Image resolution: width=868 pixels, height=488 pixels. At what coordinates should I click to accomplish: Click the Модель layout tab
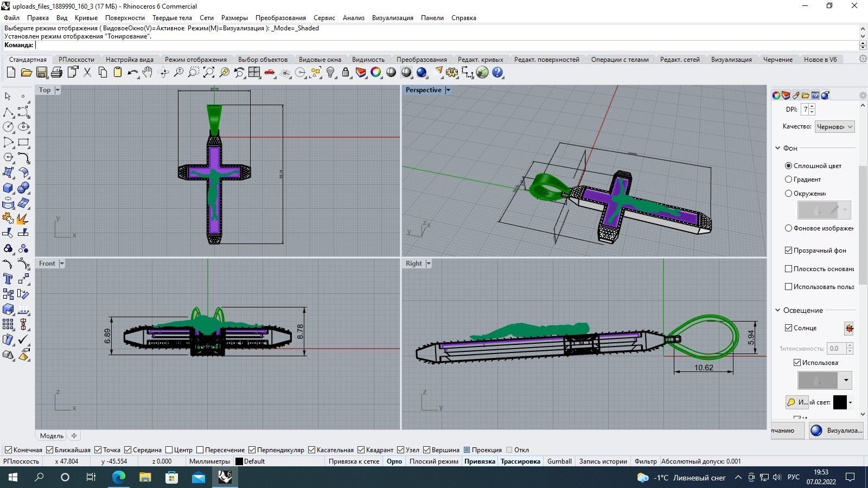coord(52,435)
